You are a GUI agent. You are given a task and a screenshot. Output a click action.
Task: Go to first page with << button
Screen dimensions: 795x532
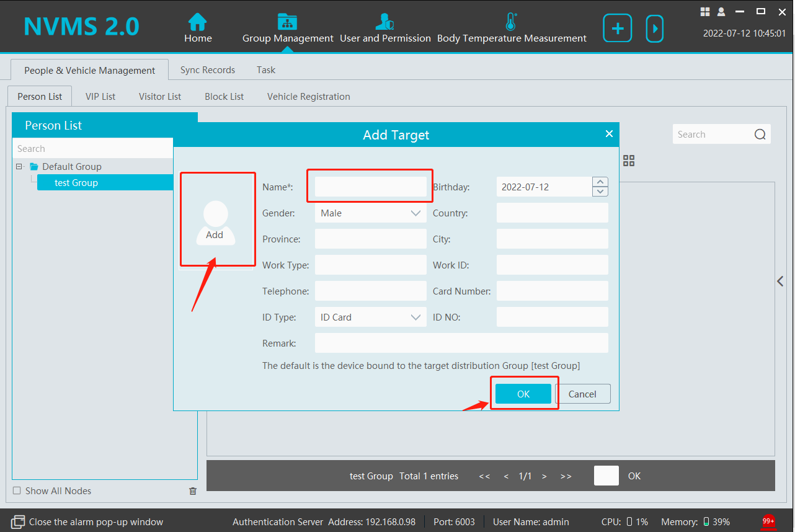[485, 476]
